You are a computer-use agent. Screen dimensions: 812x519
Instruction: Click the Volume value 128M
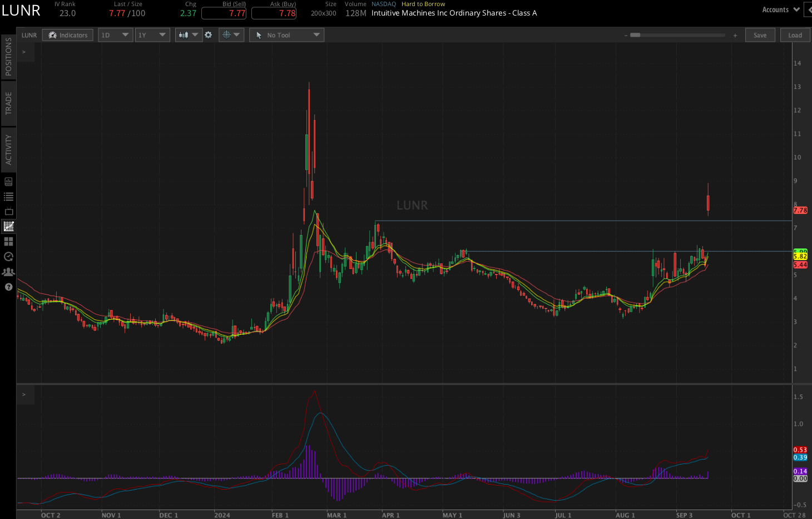click(x=356, y=13)
